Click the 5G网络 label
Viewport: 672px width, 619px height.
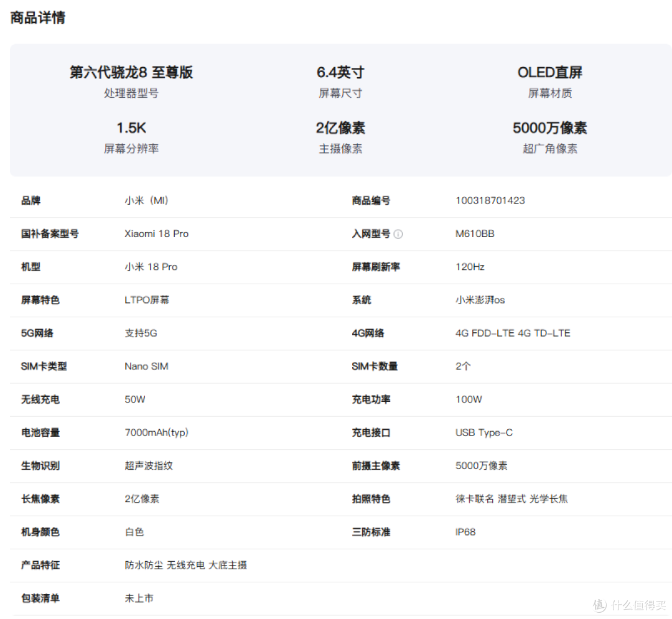click(x=37, y=333)
